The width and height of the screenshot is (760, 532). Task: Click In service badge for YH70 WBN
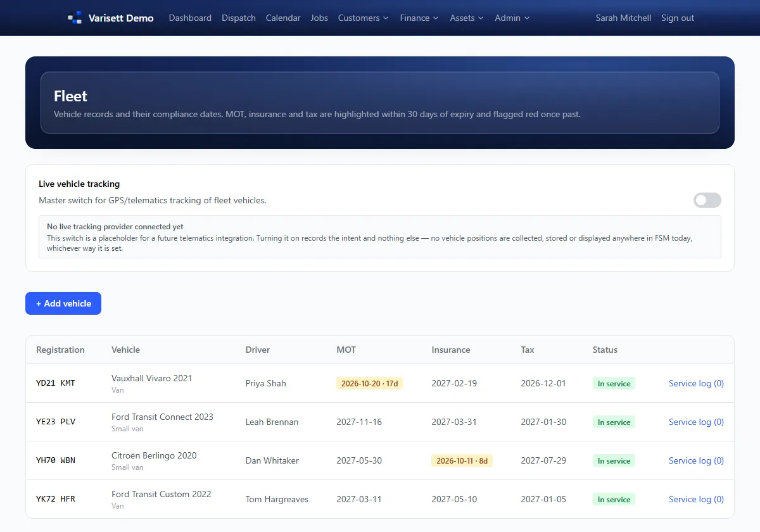614,460
